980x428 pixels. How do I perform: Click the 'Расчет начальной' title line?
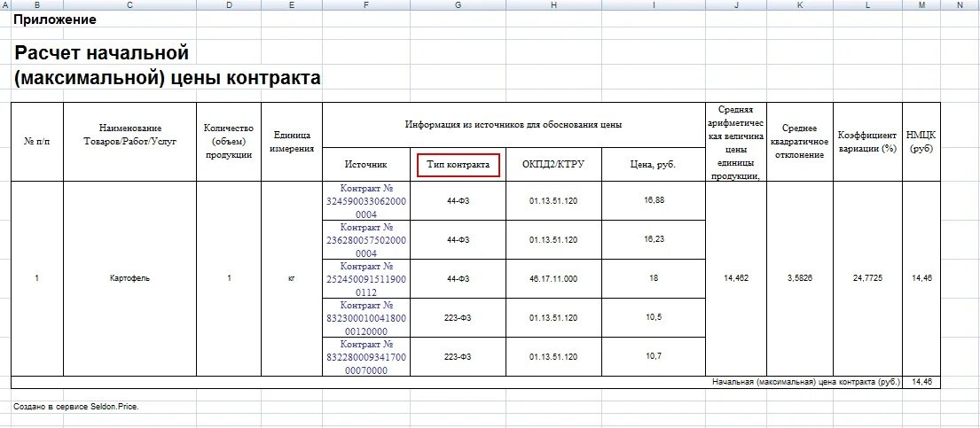tap(101, 54)
